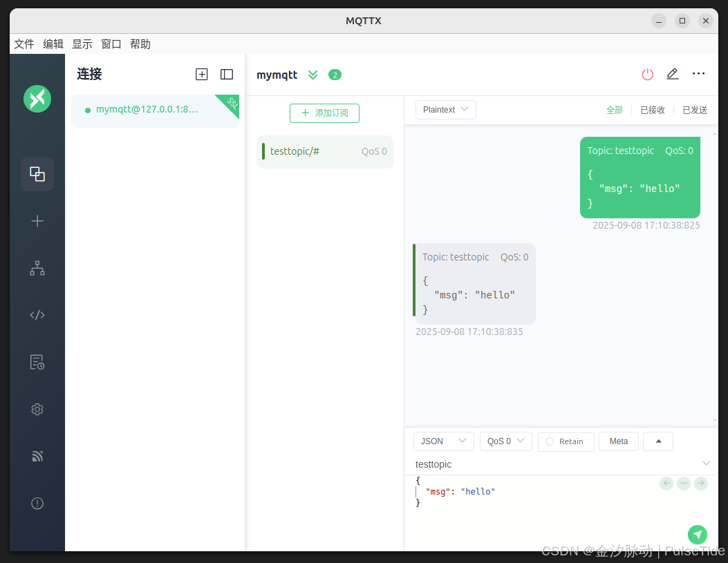Minimize the MQTTX window
Viewport: 728px width, 563px height.
click(x=658, y=21)
